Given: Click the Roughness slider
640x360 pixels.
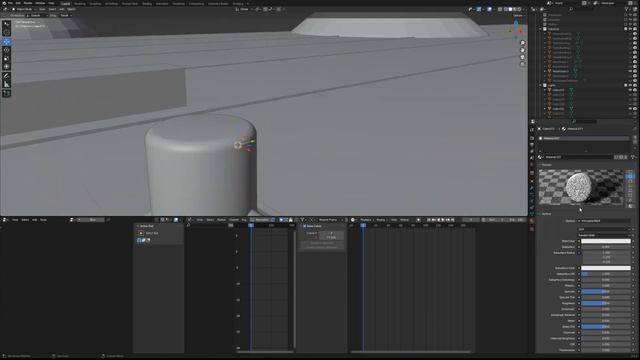Looking at the screenshot, I should (606, 303).
